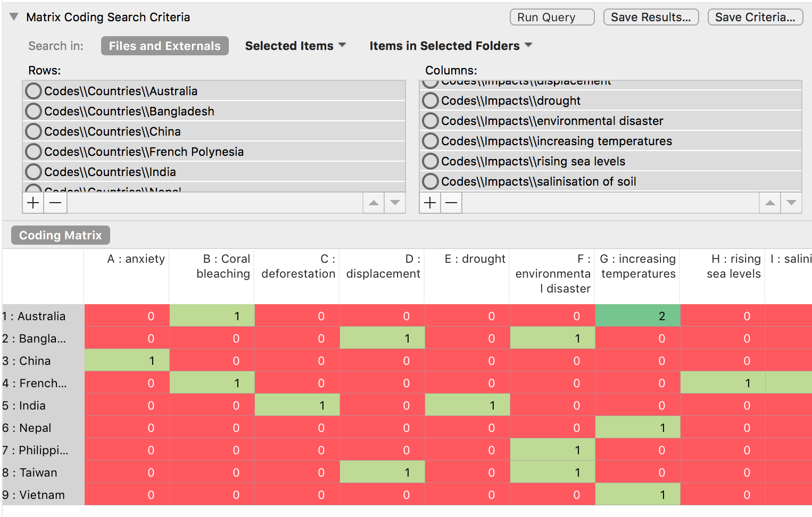Click the minus button under Columns list
812x517 pixels.
coord(451,203)
